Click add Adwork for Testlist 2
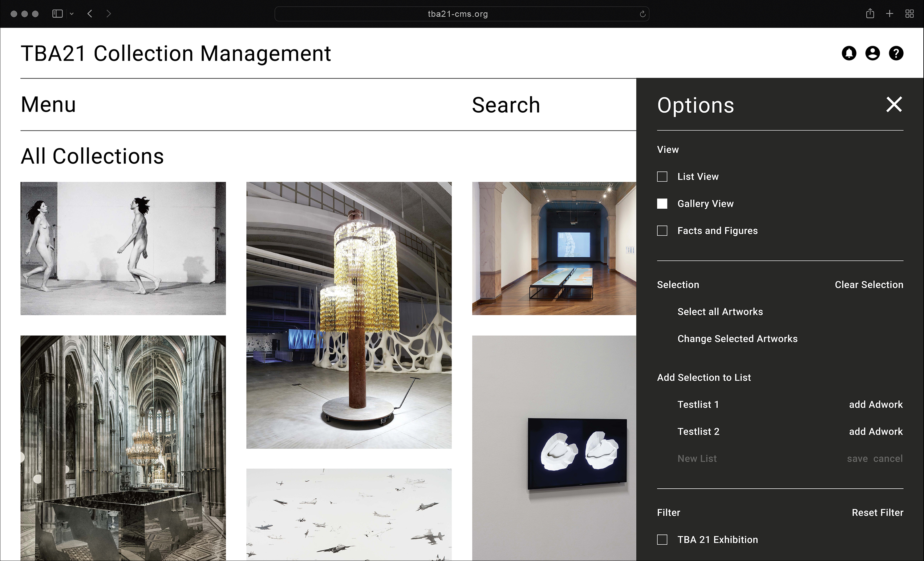This screenshot has height=561, width=924. point(876,432)
